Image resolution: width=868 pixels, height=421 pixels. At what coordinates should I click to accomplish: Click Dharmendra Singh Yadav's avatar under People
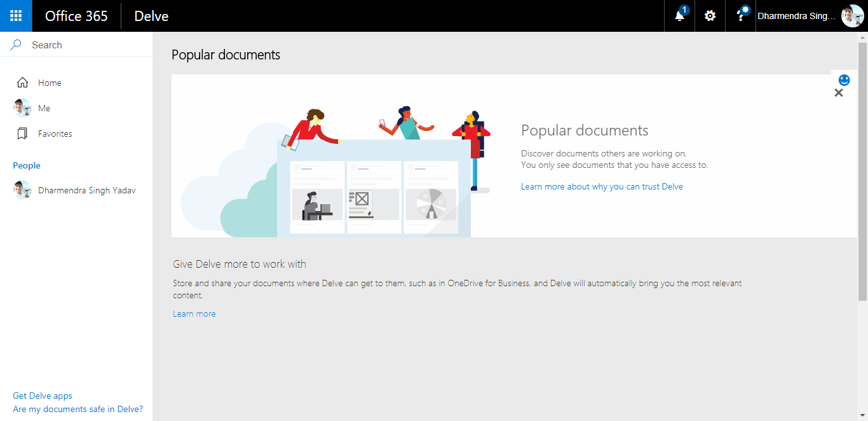click(x=22, y=190)
